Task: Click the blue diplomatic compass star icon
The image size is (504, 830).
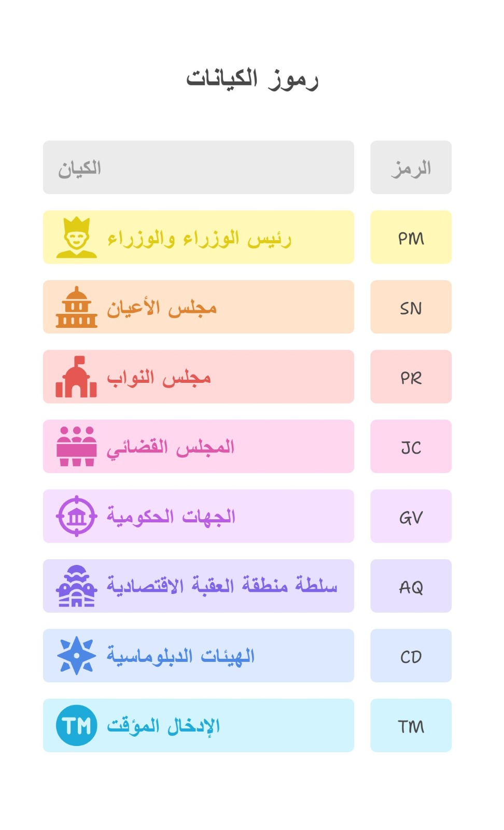Action: point(76,656)
